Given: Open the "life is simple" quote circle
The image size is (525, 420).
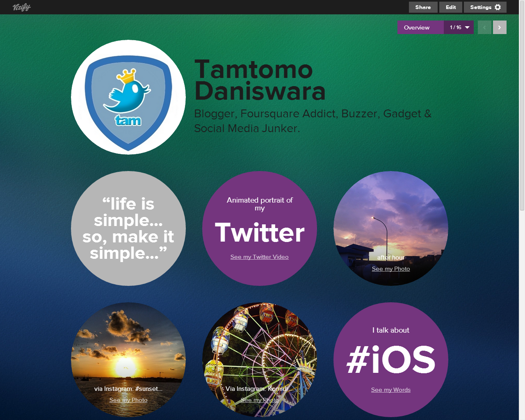Looking at the screenshot, I should coord(128,228).
